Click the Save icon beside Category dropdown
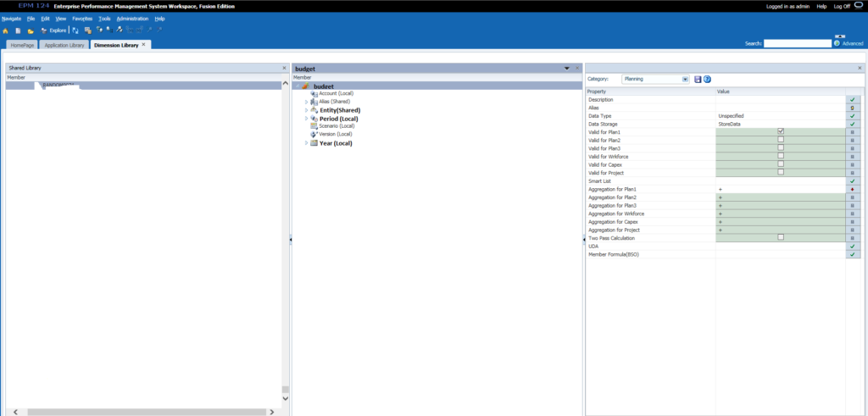This screenshot has width=868, height=416. (698, 79)
